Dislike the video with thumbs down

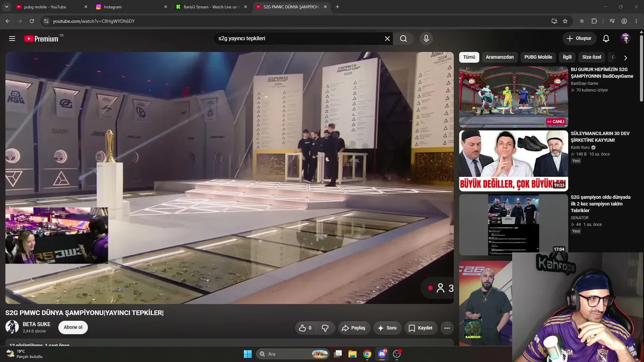coord(325,328)
